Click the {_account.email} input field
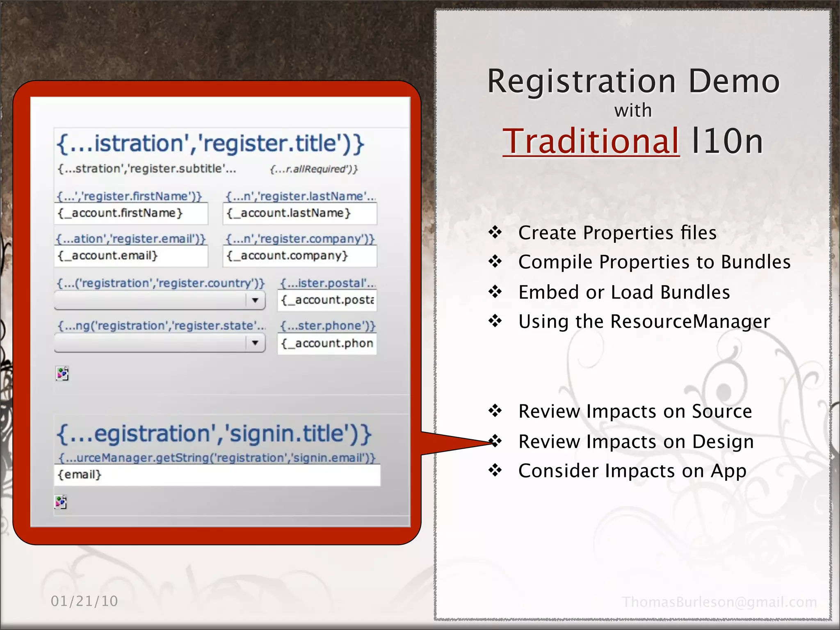Image resolution: width=840 pixels, height=630 pixels. pyautogui.click(x=131, y=256)
